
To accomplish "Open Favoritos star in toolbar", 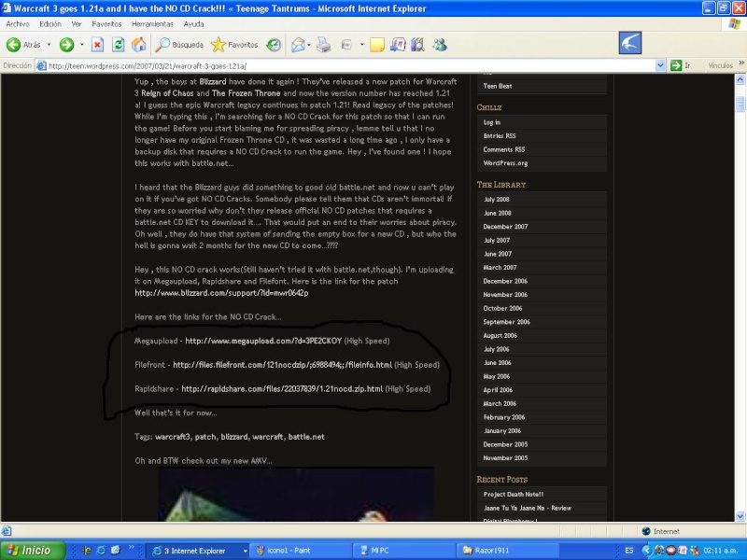I will click(x=234, y=45).
